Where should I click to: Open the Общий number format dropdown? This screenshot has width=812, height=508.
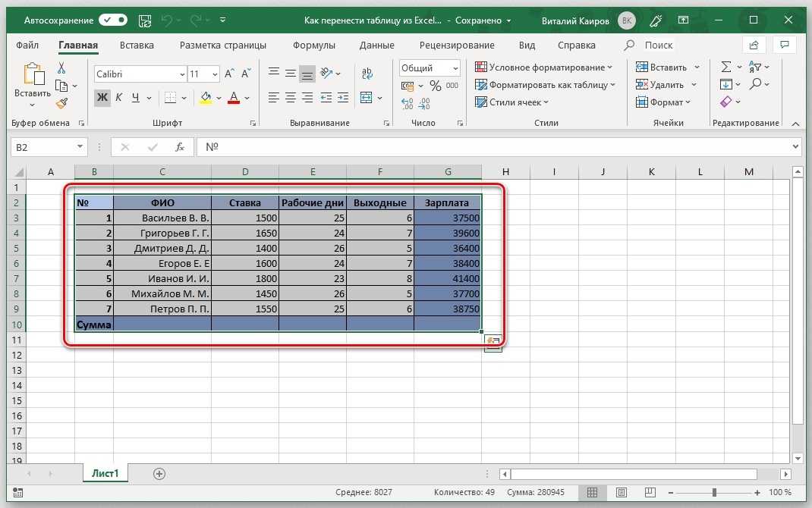click(430, 68)
